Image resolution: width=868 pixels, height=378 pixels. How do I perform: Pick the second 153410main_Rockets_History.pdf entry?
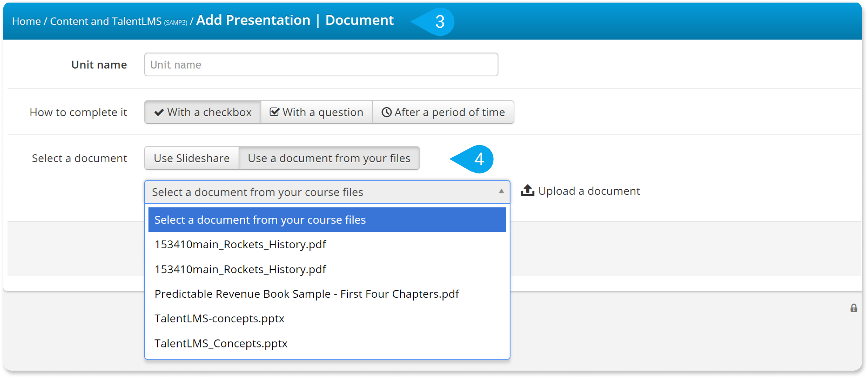tap(327, 269)
